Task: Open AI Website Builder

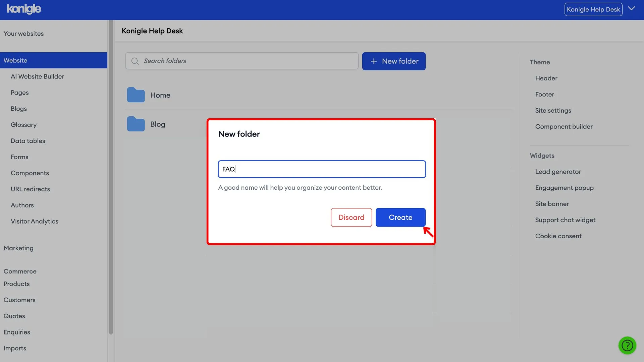Action: [37, 76]
